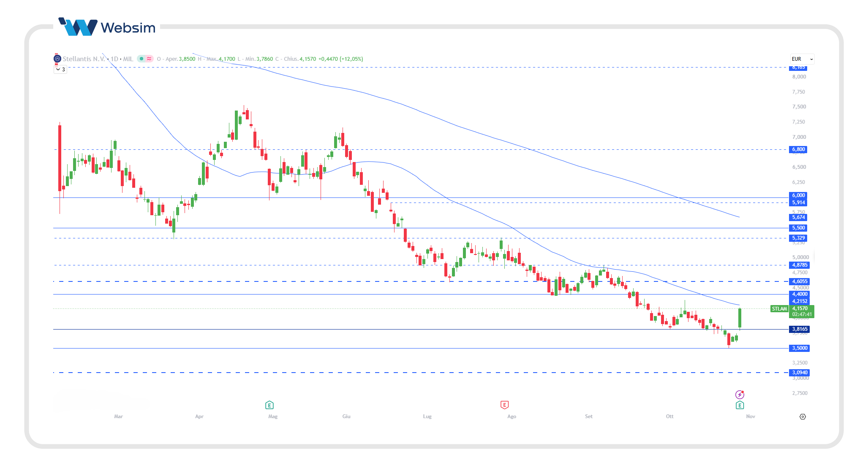Click the min value 3,7860
This screenshot has width=868, height=473.
[x=265, y=59]
